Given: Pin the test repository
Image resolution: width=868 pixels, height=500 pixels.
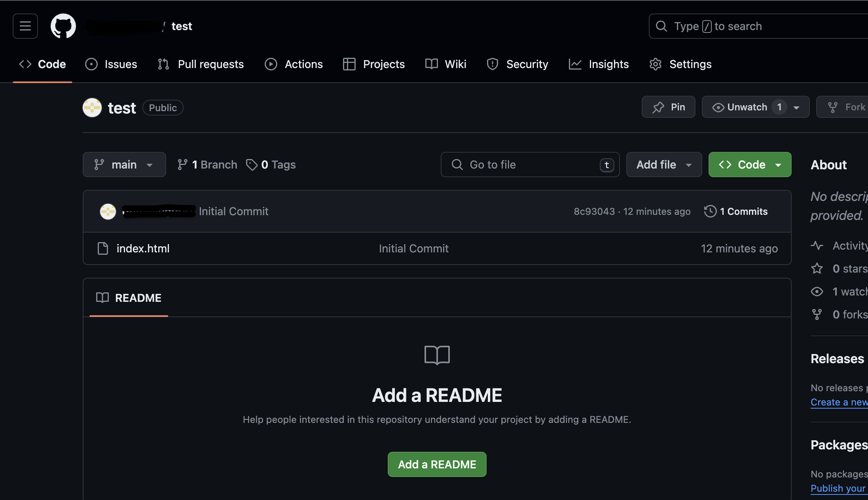Looking at the screenshot, I should (668, 107).
